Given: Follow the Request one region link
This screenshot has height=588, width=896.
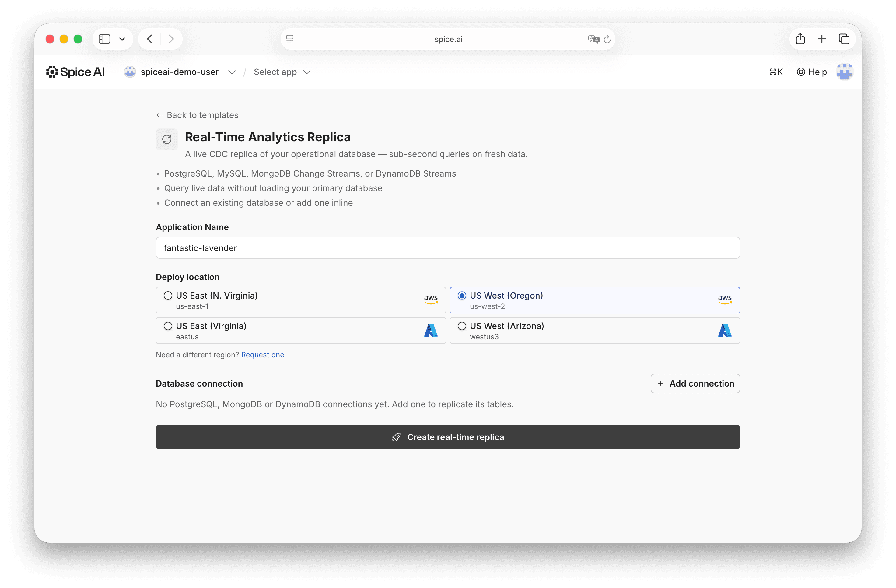Looking at the screenshot, I should pos(262,355).
